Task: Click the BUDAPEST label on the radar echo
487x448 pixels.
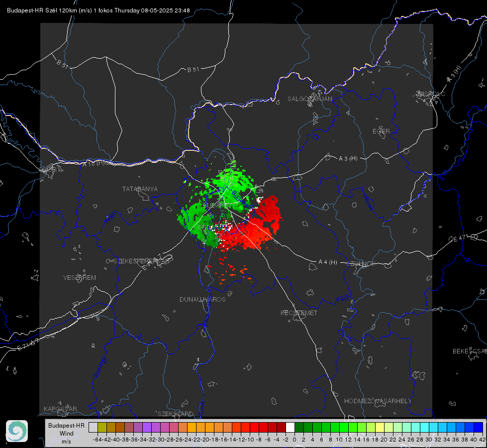Action: tap(218, 206)
